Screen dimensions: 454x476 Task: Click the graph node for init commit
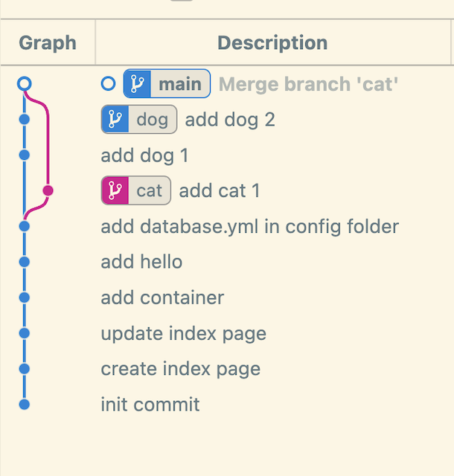coord(25,405)
